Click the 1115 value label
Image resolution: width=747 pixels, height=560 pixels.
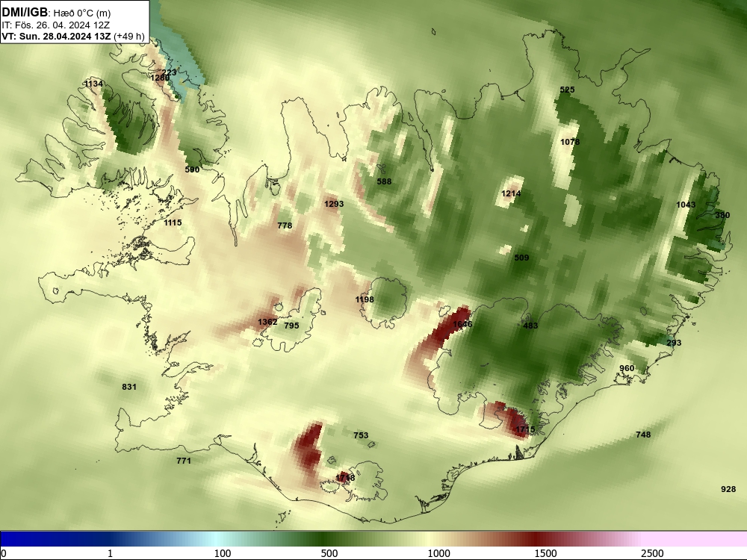click(173, 223)
